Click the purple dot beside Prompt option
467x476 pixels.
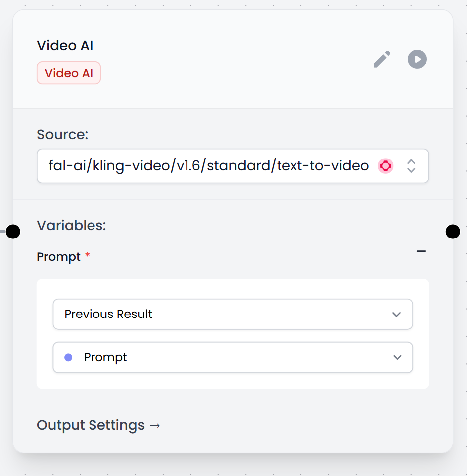(x=69, y=357)
